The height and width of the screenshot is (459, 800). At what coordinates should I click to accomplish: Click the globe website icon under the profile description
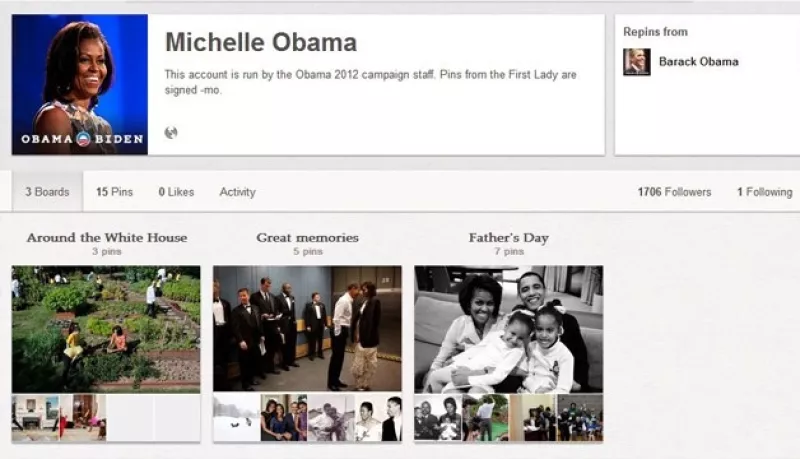[x=171, y=132]
